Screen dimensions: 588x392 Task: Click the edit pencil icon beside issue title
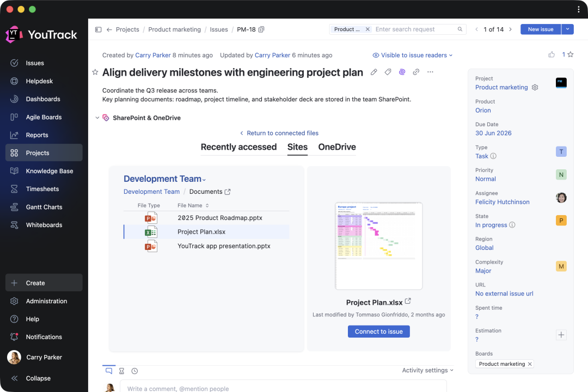374,72
